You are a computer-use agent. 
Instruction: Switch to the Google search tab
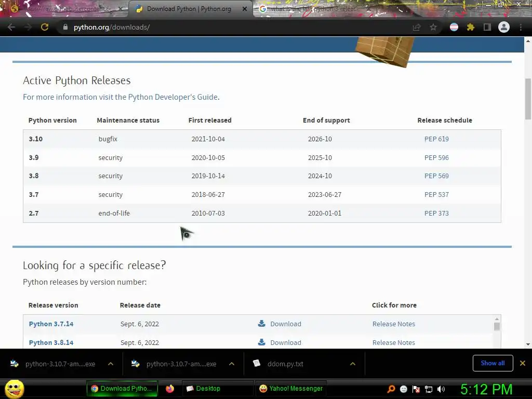tap(314, 9)
